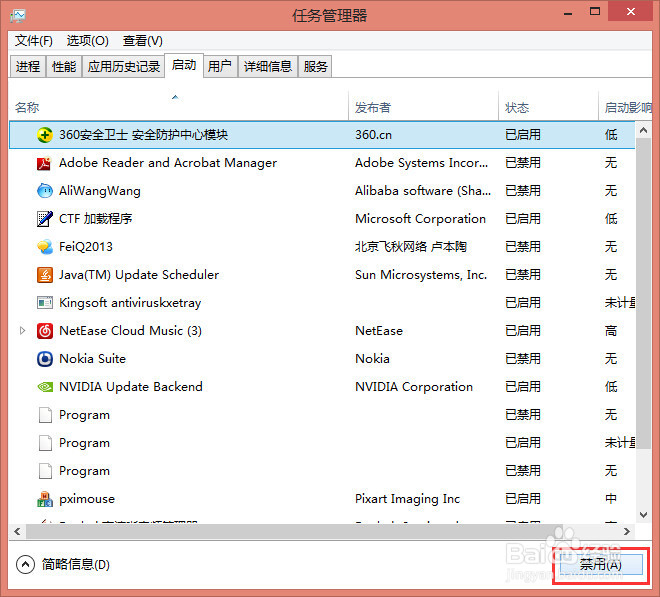This screenshot has height=597, width=660.
Task: Click the vertical scrollbar down arrow
Action: 643,514
